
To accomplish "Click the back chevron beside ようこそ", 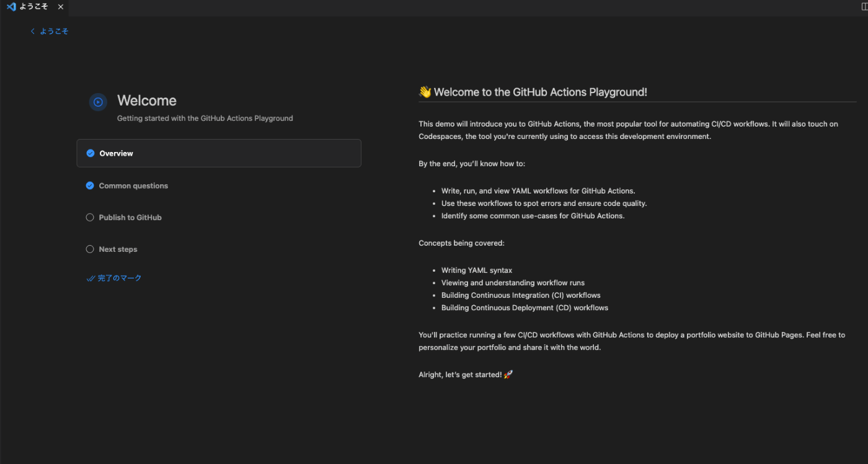I will click(33, 31).
